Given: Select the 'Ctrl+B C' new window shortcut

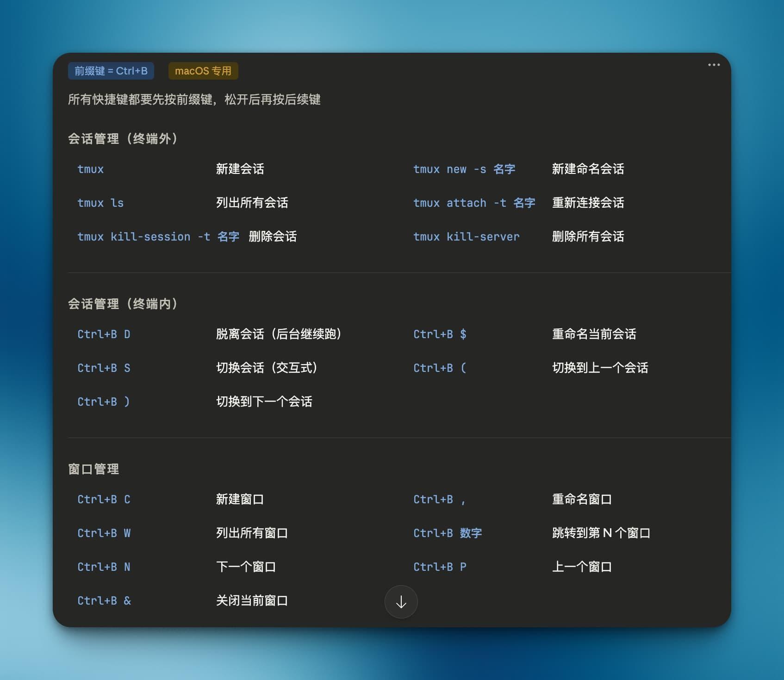Looking at the screenshot, I should tap(104, 500).
